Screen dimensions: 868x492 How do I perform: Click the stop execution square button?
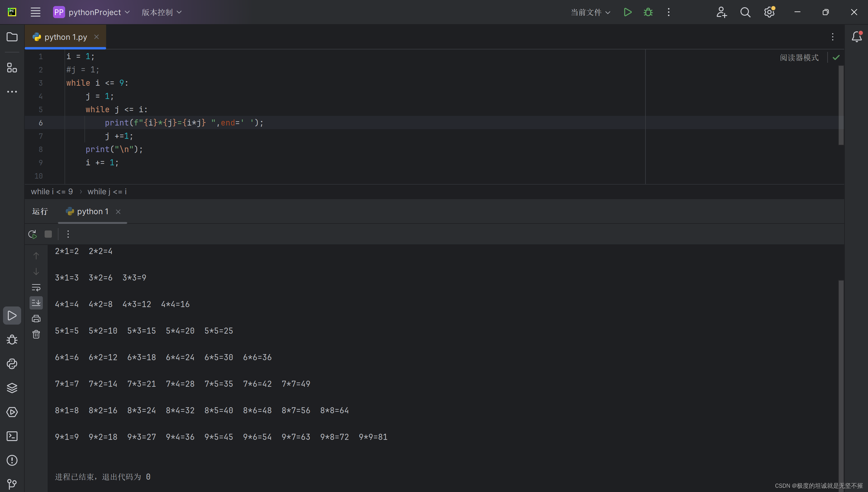pyautogui.click(x=48, y=234)
